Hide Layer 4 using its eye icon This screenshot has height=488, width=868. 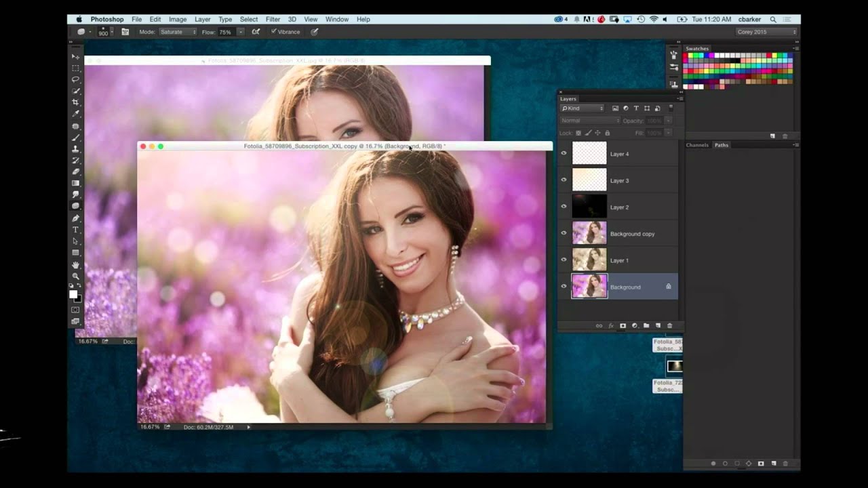(x=564, y=154)
